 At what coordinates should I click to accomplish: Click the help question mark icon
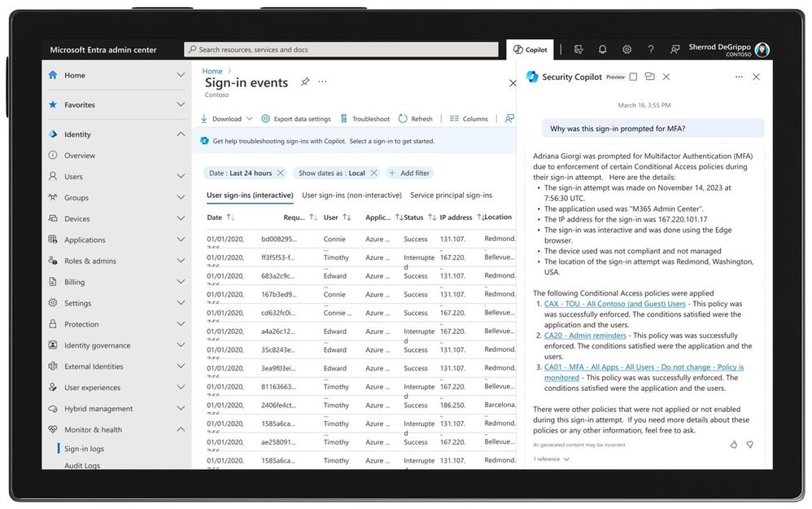[650, 50]
